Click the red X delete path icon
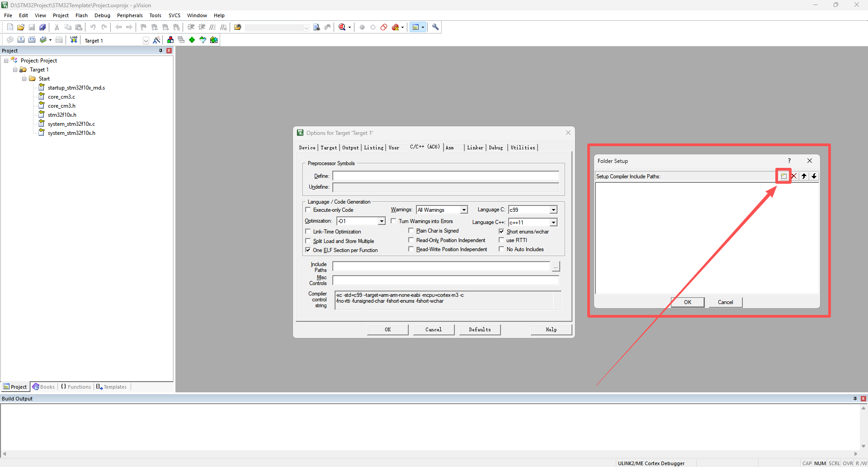 click(x=794, y=176)
